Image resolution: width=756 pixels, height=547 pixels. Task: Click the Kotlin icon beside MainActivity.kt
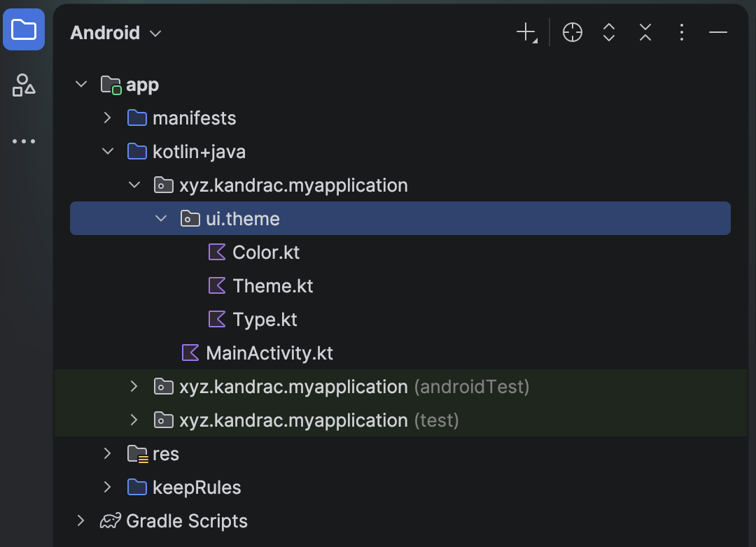click(190, 353)
